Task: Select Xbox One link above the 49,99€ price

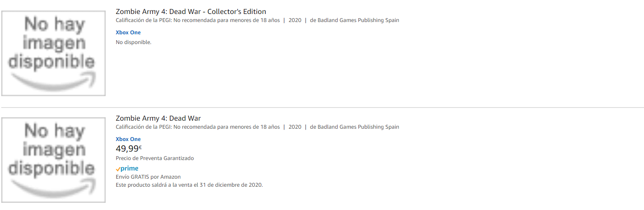Action: (128, 139)
